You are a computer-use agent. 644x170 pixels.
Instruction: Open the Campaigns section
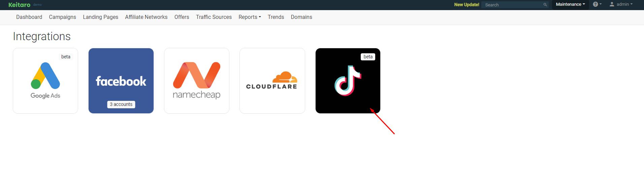pos(63,17)
